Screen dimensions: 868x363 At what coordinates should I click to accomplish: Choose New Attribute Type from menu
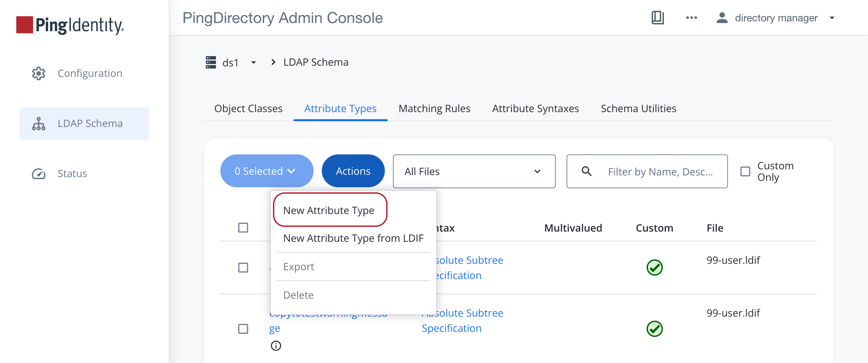[329, 210]
